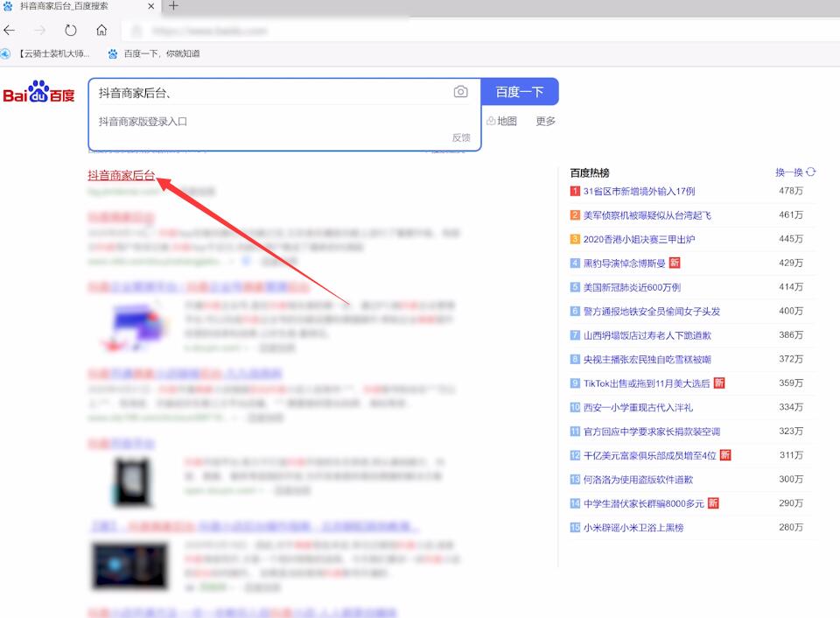Screen dimensions: 840x618
Task: Click 新 badge beside 中学生潜伏家长群
Action: tap(713, 502)
